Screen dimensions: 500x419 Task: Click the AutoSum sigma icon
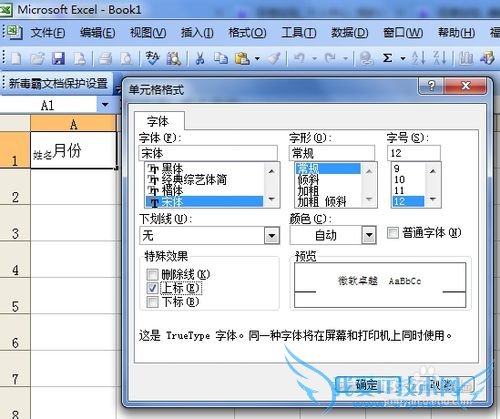(387, 59)
